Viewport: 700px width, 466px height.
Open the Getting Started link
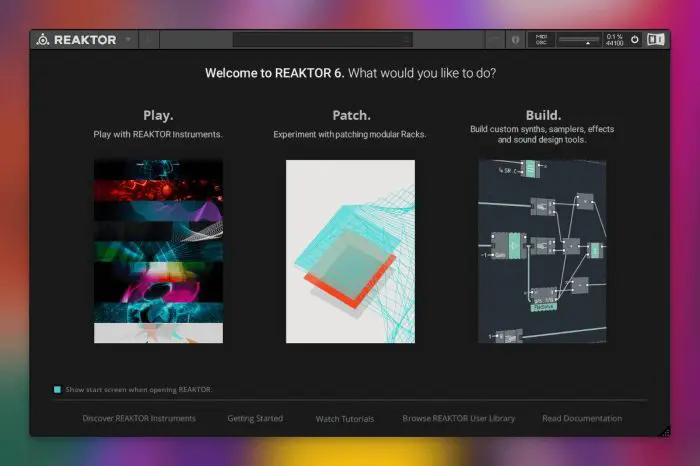point(255,419)
